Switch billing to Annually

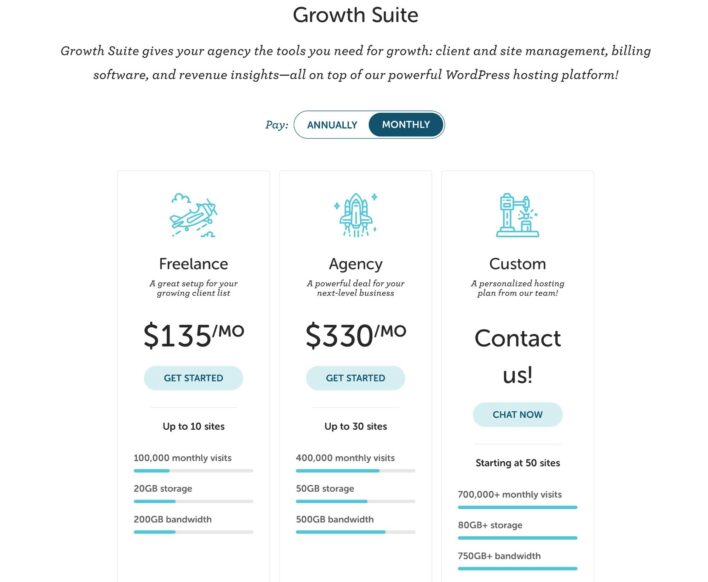(x=332, y=125)
